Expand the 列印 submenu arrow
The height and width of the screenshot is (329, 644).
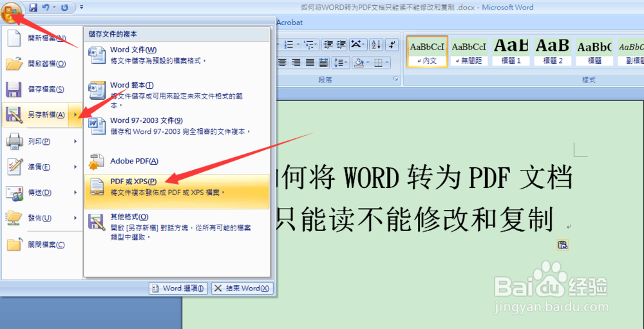click(75, 141)
